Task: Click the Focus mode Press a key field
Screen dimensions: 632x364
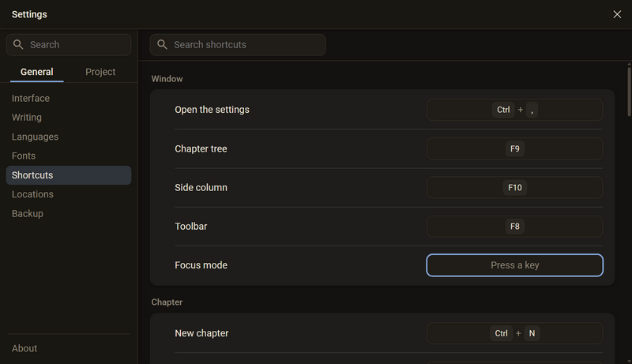Action: point(515,265)
